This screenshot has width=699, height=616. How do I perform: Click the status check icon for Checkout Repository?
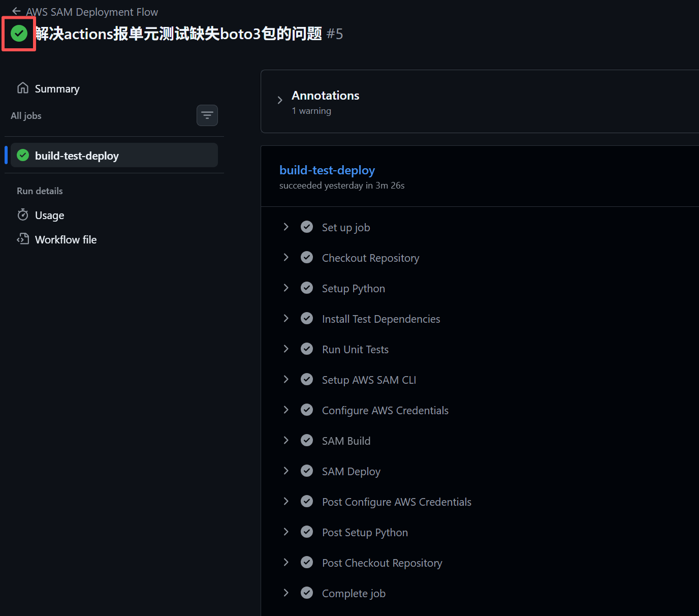point(307,257)
